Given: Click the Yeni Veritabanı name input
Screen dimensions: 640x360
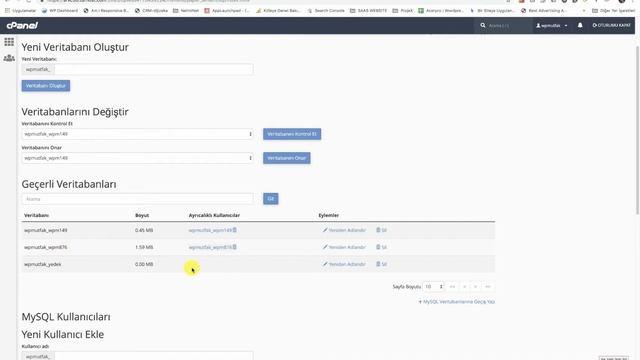Looking at the screenshot, I should [x=153, y=69].
